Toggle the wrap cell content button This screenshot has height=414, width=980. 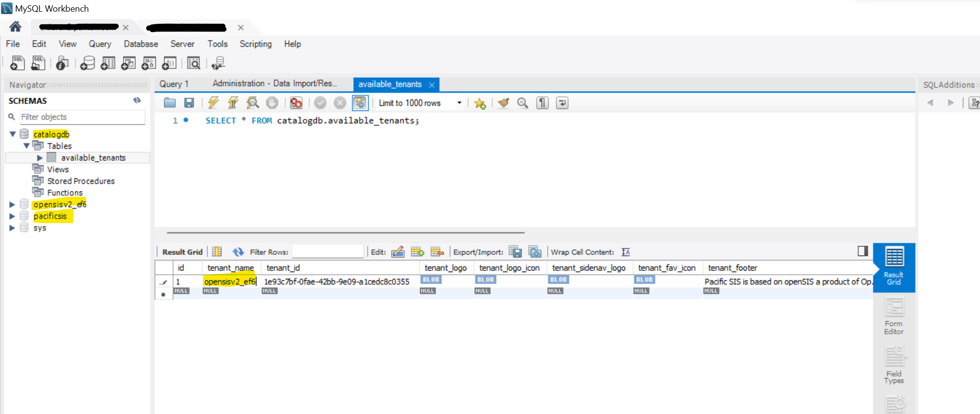tap(625, 252)
